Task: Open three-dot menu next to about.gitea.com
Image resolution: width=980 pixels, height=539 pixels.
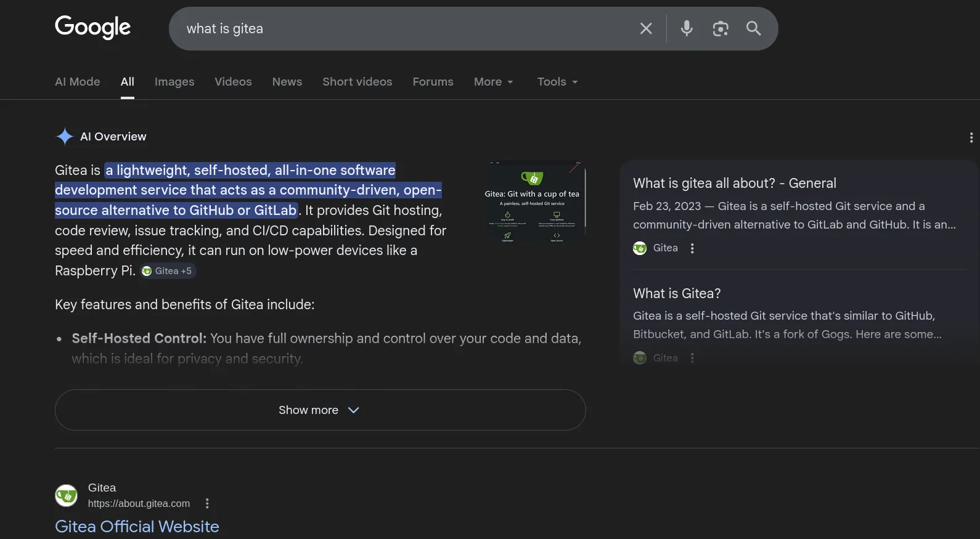Action: click(207, 504)
